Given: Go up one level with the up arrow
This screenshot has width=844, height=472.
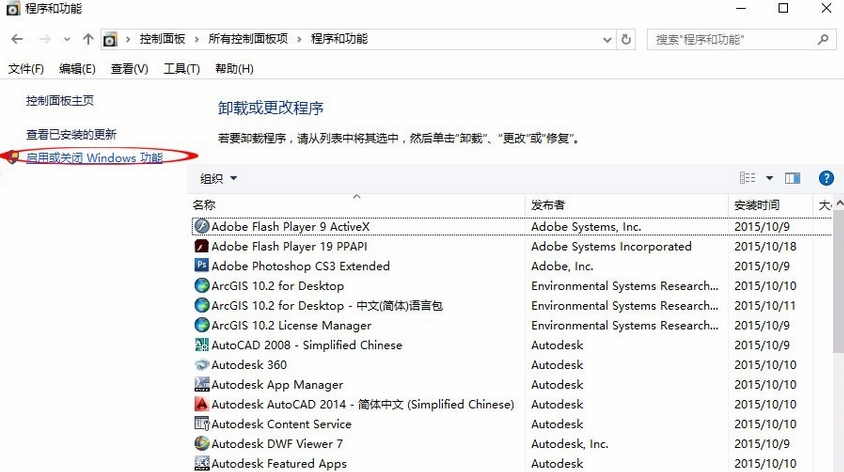Looking at the screenshot, I should [88, 39].
